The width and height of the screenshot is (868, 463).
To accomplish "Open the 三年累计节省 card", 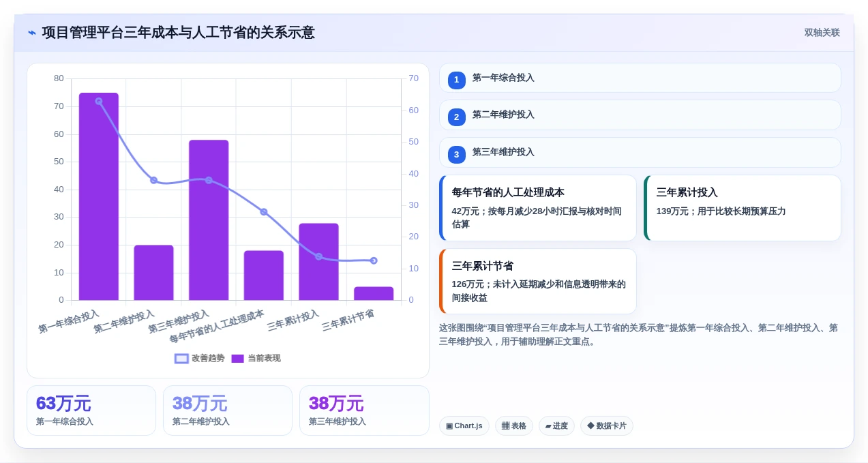I will [538, 281].
